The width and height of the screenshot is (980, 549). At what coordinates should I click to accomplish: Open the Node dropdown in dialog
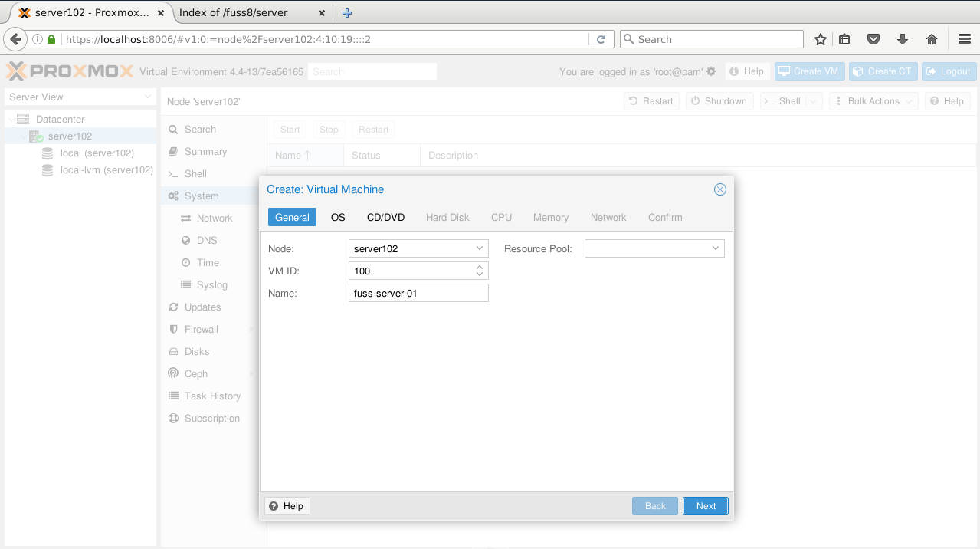tap(480, 248)
